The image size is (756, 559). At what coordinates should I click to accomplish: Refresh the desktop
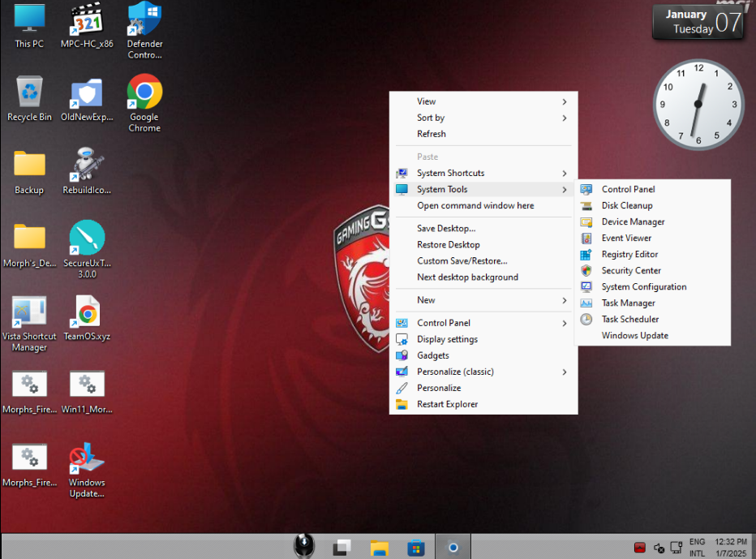click(483, 134)
